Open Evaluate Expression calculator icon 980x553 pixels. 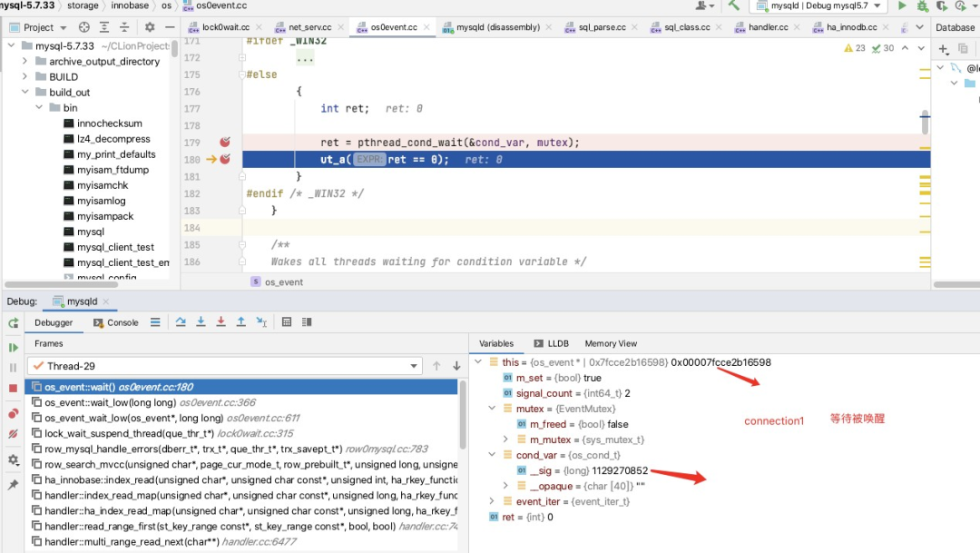286,322
